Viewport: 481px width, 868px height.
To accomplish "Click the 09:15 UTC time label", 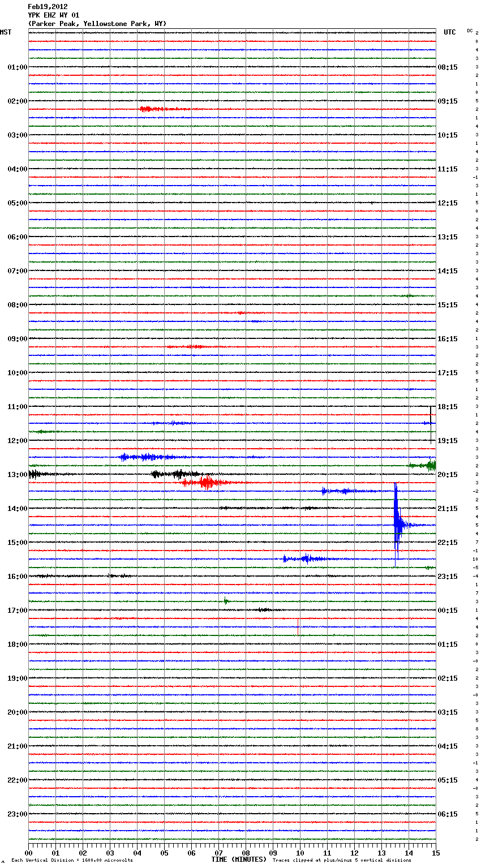I will tap(448, 101).
